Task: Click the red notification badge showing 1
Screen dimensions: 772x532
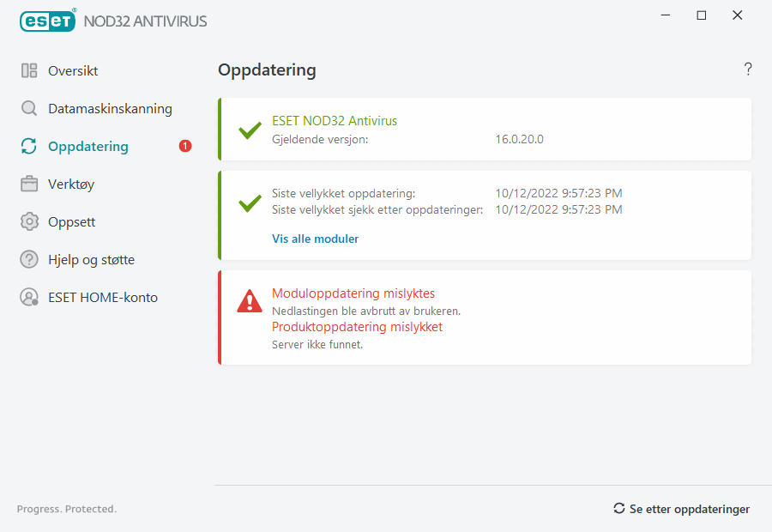Action: click(x=184, y=146)
